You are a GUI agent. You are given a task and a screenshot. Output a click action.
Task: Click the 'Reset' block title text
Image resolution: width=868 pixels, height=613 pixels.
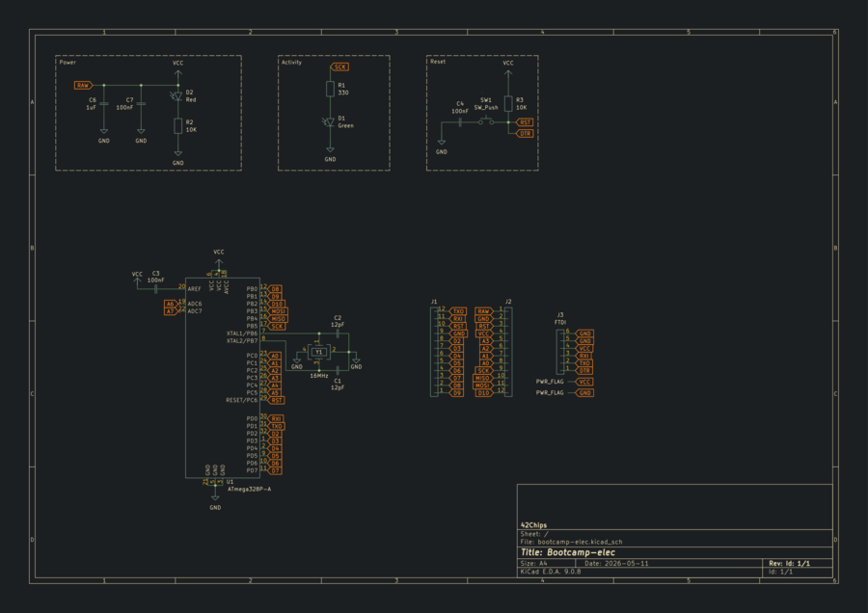(438, 62)
